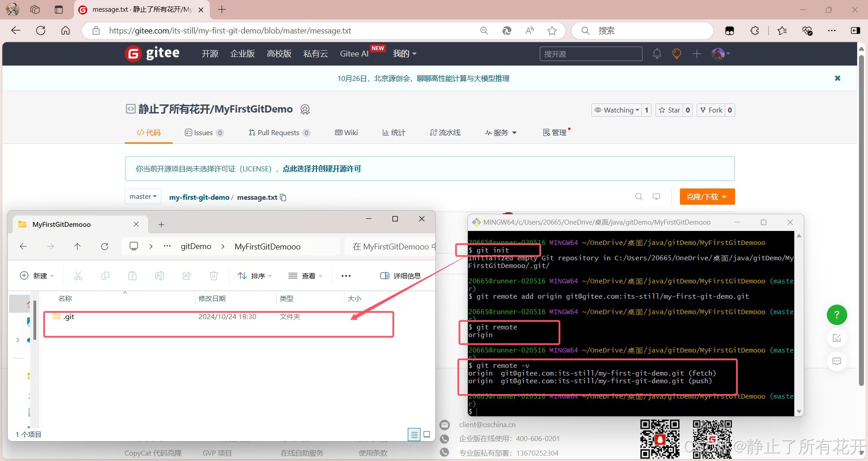Click the badge icon beside MyFirstGitDemo title
Screen dimensions: 868x461
point(305,109)
